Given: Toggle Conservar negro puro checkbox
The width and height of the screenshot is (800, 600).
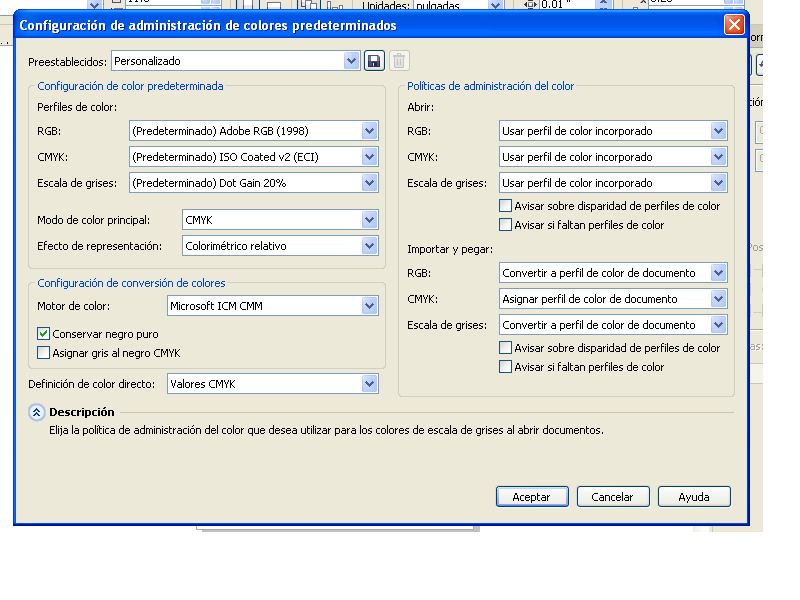Looking at the screenshot, I should coord(43,334).
